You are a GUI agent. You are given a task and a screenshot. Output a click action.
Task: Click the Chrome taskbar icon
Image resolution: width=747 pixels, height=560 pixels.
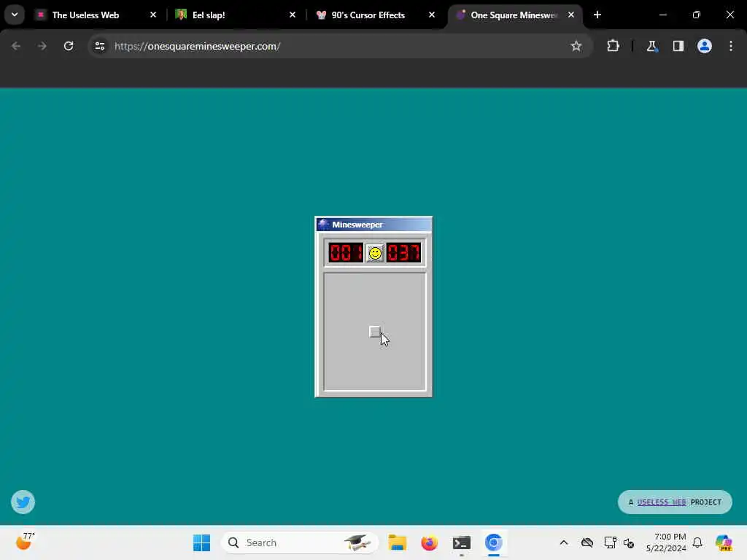pyautogui.click(x=494, y=542)
